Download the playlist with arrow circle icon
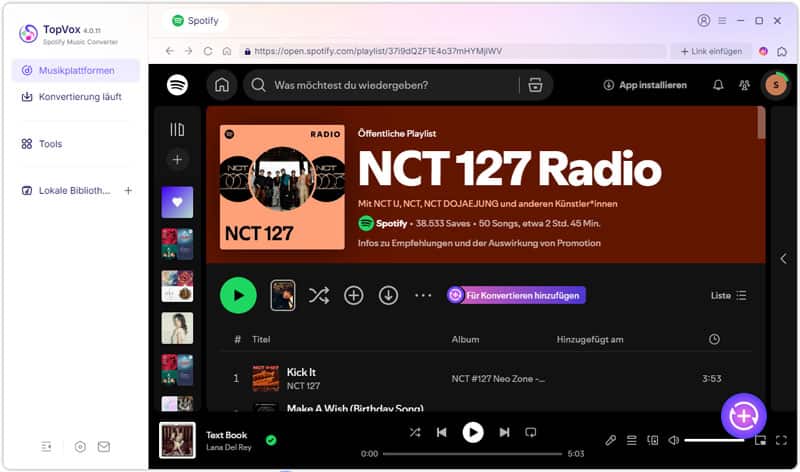The height and width of the screenshot is (472, 800). click(388, 295)
